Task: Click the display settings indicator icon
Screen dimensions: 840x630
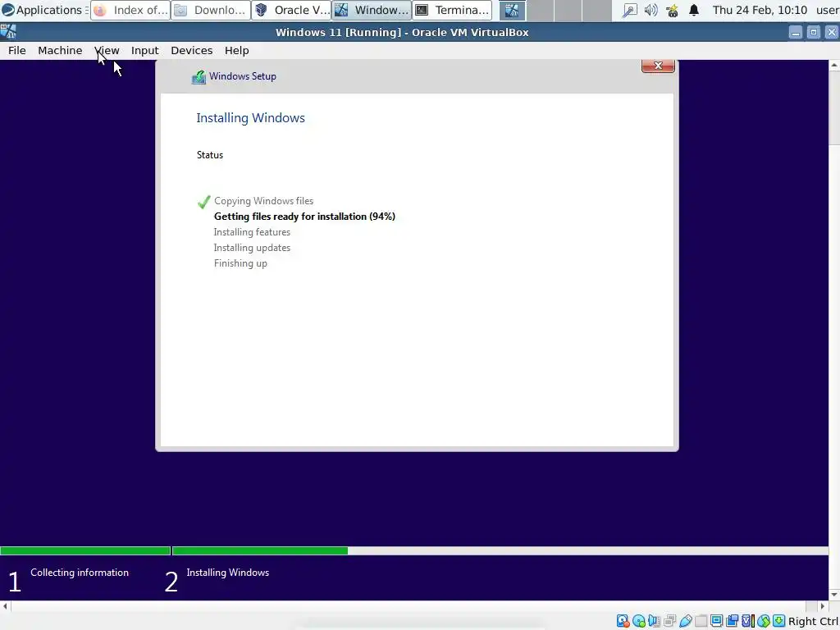Action: point(716,622)
